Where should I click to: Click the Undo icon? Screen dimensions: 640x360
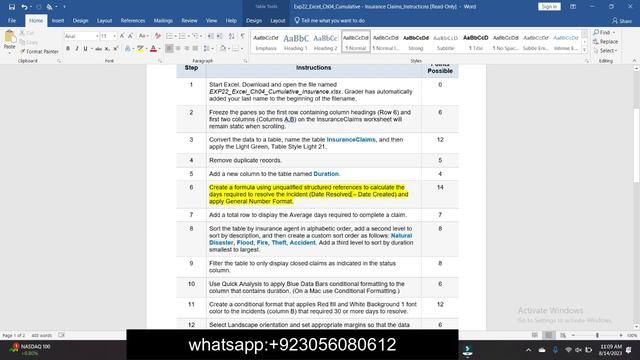pyautogui.click(x=24, y=7)
